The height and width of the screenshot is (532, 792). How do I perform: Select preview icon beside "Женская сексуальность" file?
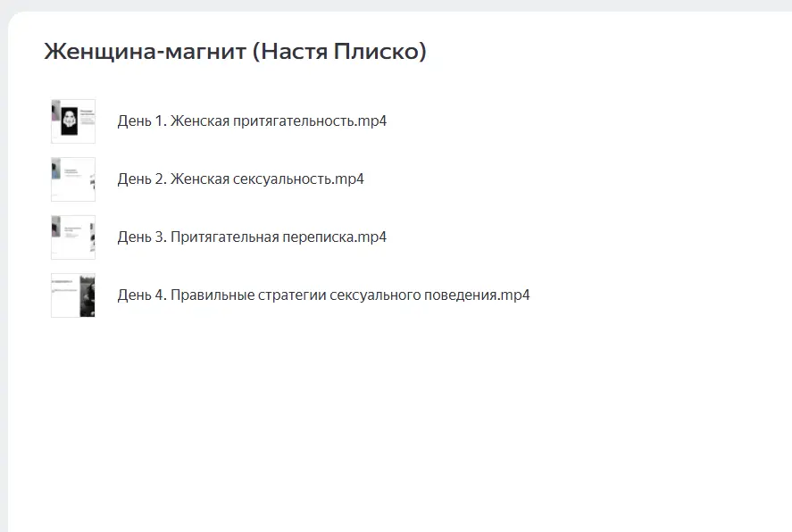click(73, 179)
